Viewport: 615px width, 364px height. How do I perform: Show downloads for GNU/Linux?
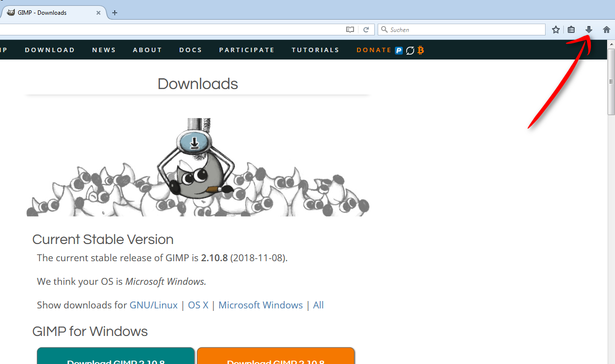pos(154,305)
